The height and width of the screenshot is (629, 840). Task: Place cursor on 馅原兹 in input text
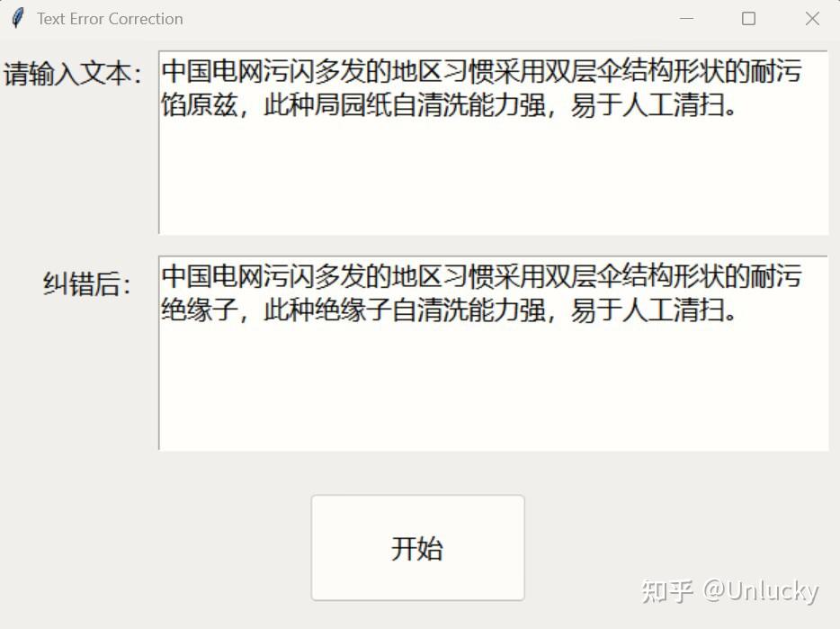point(200,104)
